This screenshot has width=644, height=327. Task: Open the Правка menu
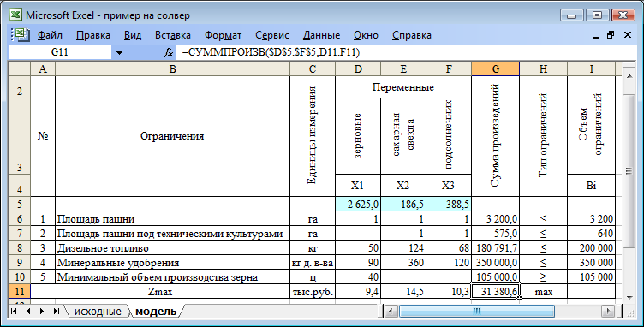[93, 35]
